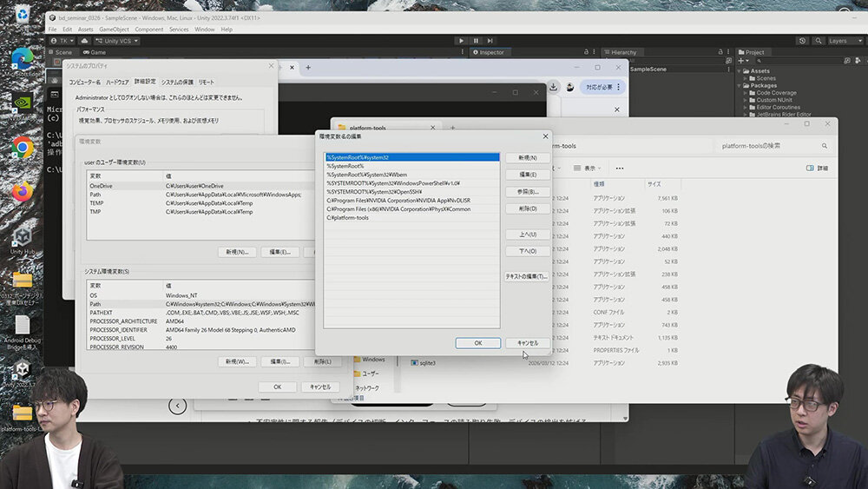The height and width of the screenshot is (489, 868).
Task: Collapse the Packages folder in Project
Action: [740, 86]
